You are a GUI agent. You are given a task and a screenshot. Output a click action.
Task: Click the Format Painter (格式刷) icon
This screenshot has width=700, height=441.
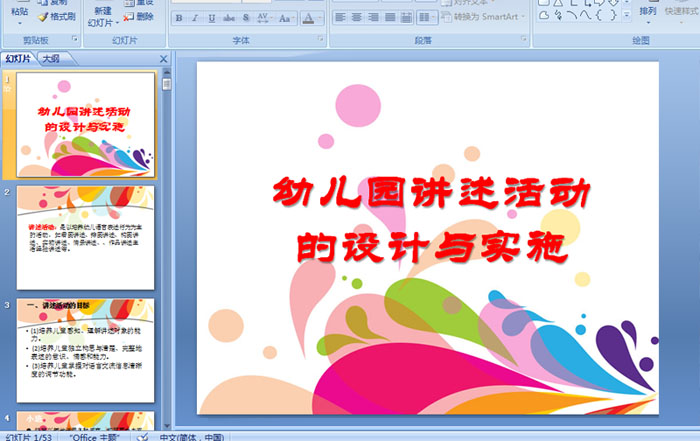[x=55, y=16]
